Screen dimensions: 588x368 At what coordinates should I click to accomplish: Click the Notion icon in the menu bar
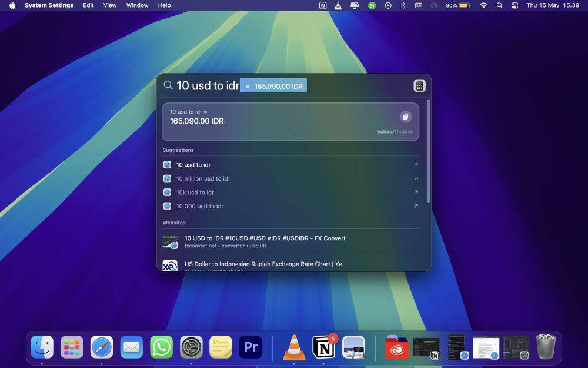coord(322,5)
